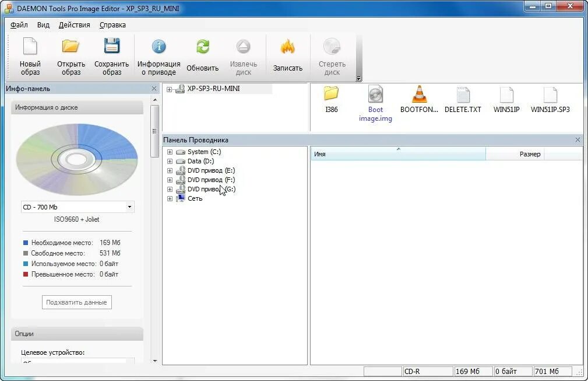Click the DAEMON Tools title bar app icon
Image resolution: width=588 pixels, height=381 pixels.
[x=9, y=8]
